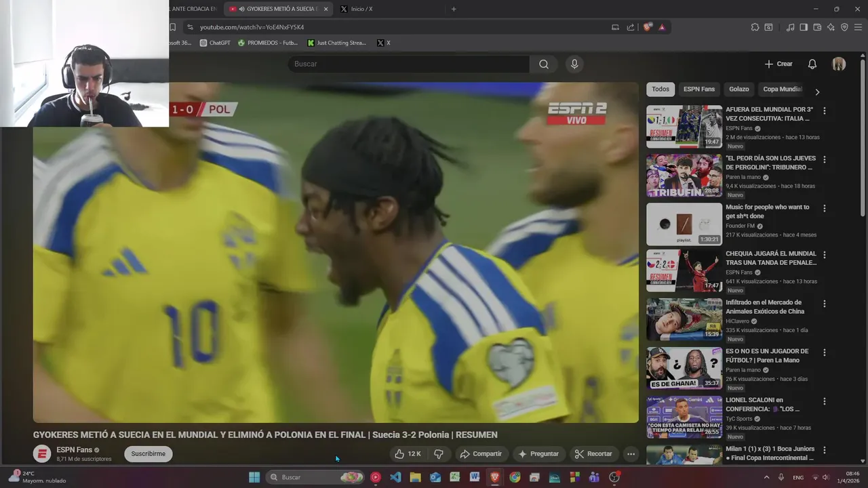Viewport: 868px width, 488px height.
Task: Click the Brave Shields lion icon
Action: [647, 27]
